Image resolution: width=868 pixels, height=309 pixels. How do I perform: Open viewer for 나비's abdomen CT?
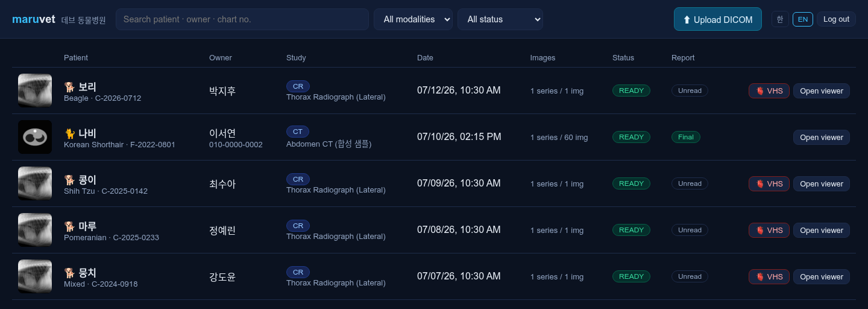(822, 137)
